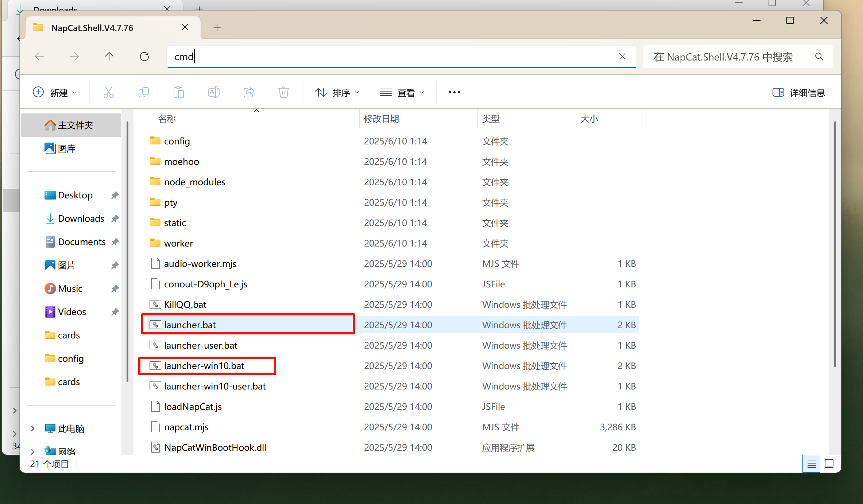Click the Rename icon
Image resolution: width=863 pixels, height=504 pixels.
(x=214, y=93)
